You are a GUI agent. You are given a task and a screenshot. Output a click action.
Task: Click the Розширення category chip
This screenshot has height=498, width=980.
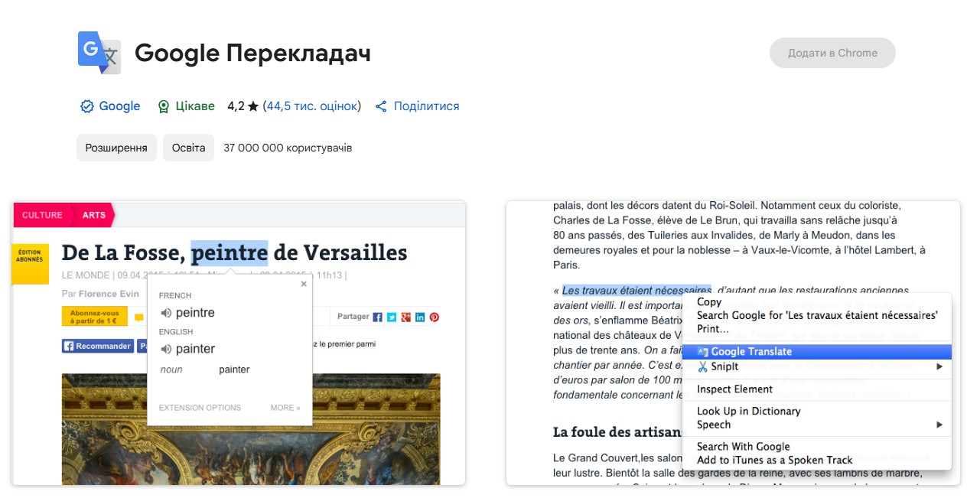pos(116,148)
